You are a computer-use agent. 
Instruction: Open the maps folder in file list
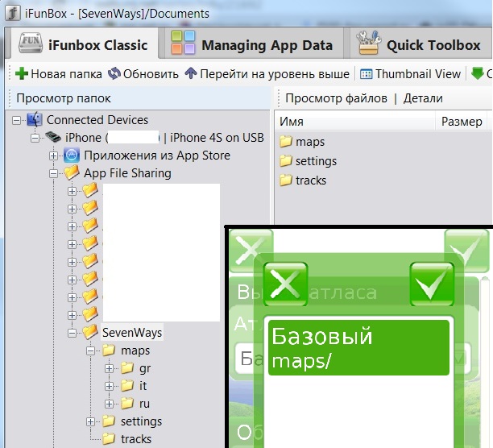pyautogui.click(x=309, y=142)
